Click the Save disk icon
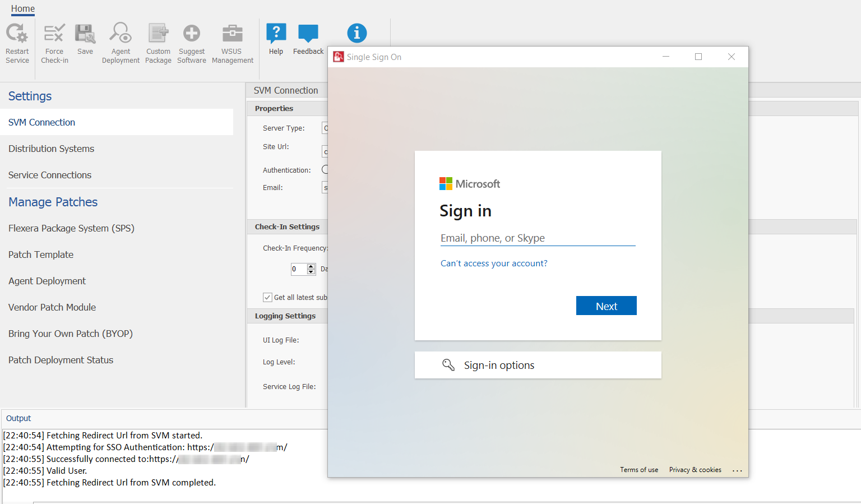861x504 pixels. 85,34
